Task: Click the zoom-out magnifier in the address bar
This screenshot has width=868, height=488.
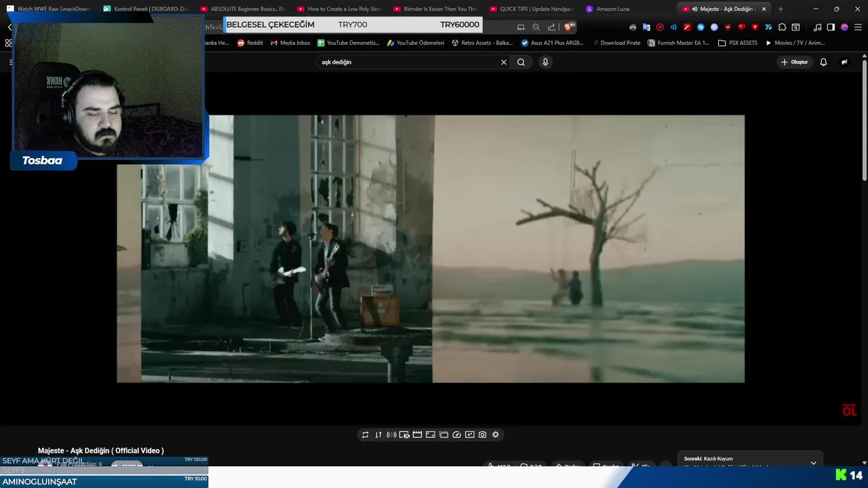Action: coord(536,27)
